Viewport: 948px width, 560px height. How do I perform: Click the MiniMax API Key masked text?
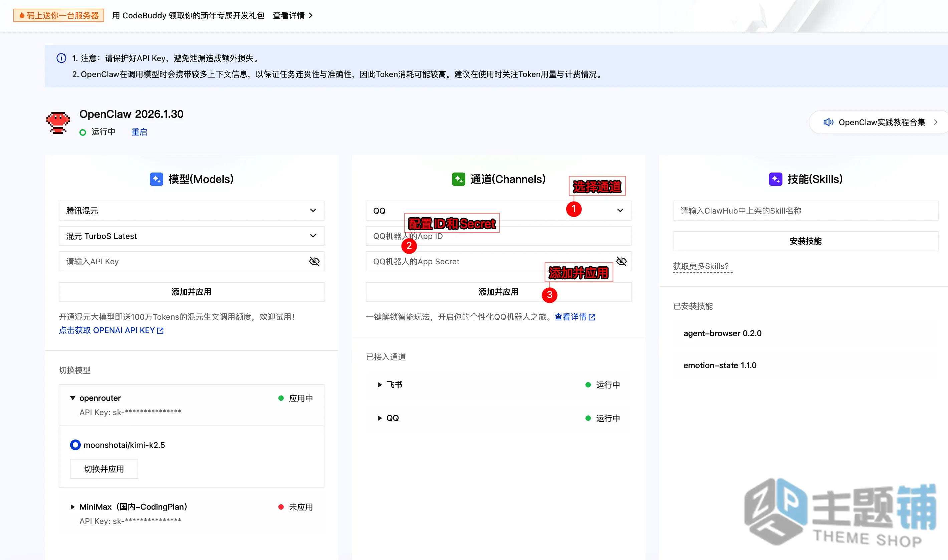coord(130,521)
